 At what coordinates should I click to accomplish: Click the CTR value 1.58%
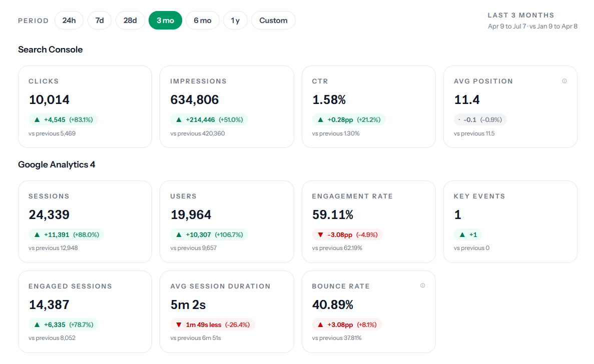point(329,100)
